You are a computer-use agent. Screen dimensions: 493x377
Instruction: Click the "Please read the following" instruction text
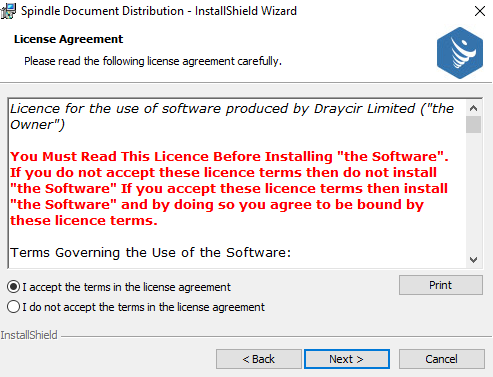[x=153, y=61]
